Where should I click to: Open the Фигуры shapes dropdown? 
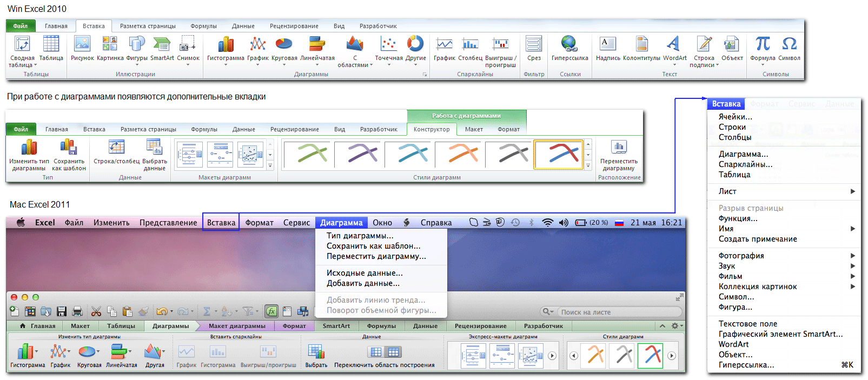(x=137, y=65)
